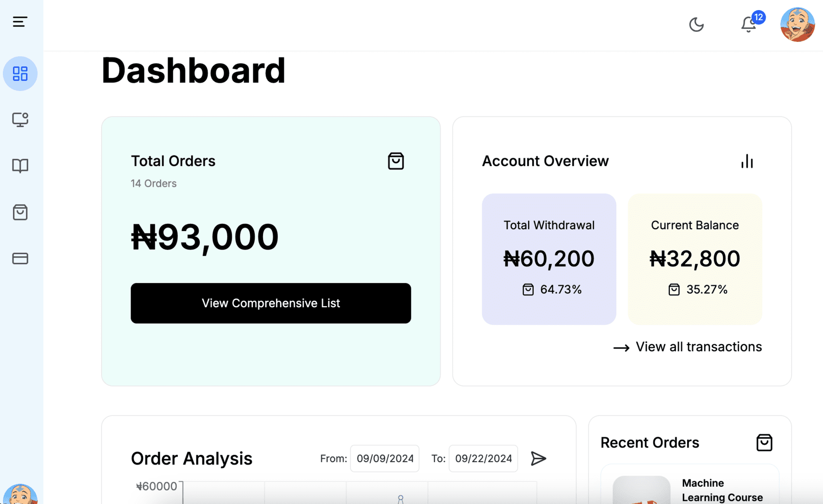823x504 pixels.
Task: Click the View Comprehensive List button
Action: click(x=271, y=303)
